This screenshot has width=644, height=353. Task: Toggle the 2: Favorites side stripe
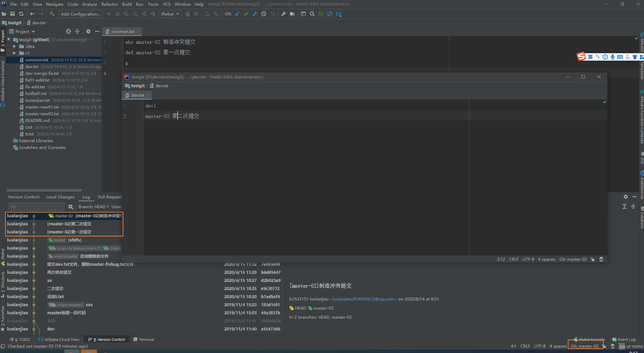point(3,318)
